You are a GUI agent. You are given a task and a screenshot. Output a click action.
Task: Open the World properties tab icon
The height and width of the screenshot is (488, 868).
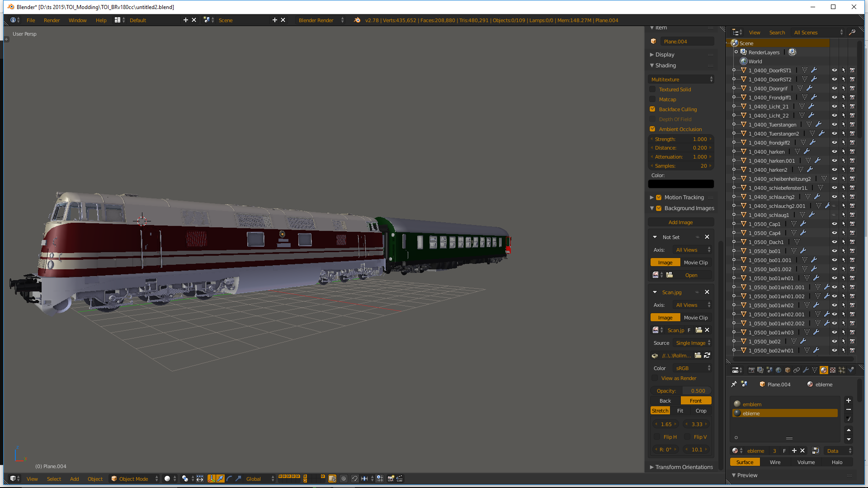click(x=778, y=370)
